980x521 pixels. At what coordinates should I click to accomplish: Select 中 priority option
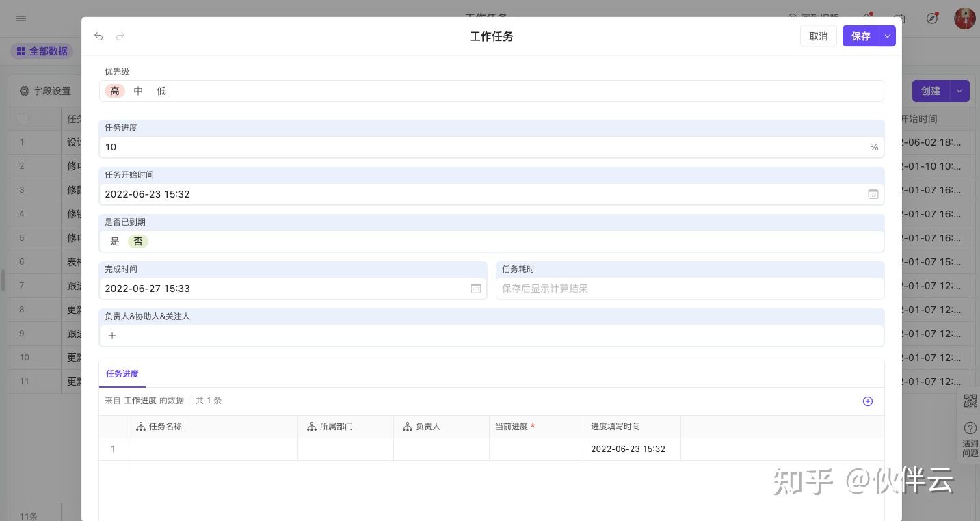click(138, 91)
